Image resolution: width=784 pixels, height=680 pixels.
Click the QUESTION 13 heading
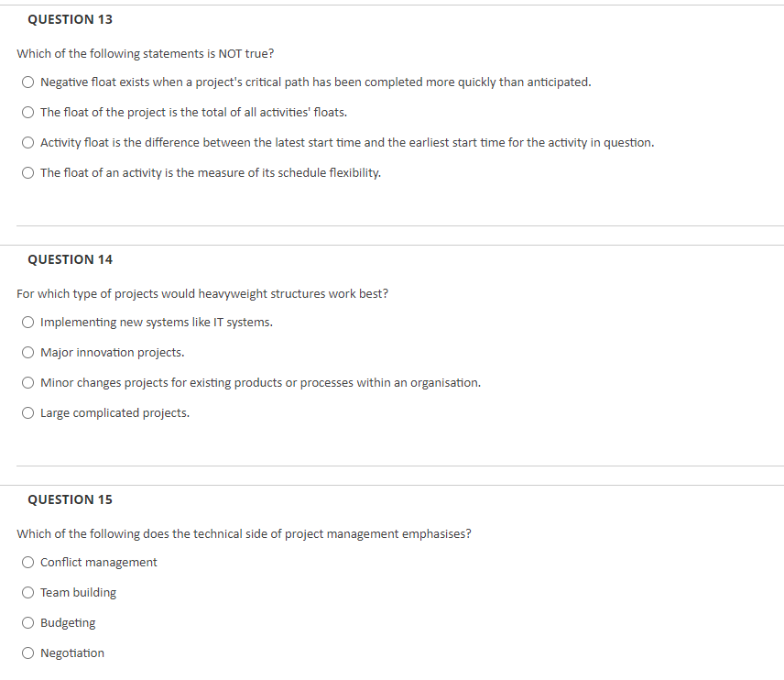[70, 18]
